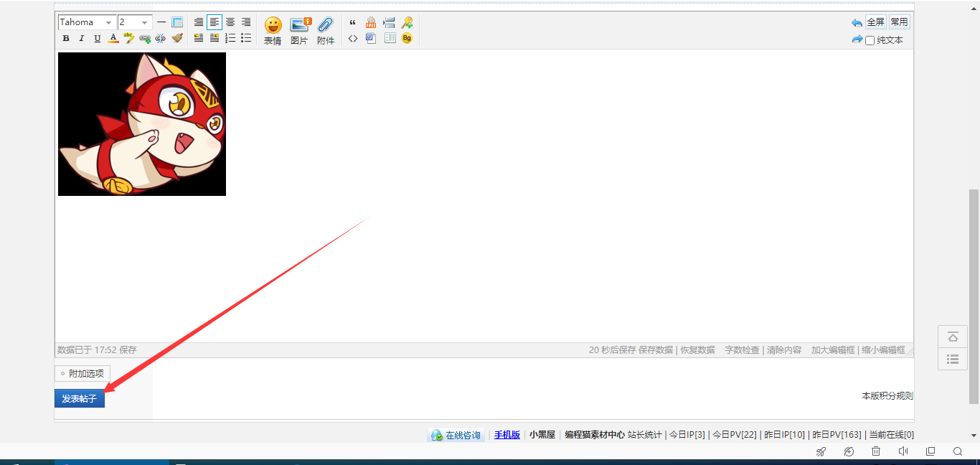The image size is (980, 465).
Task: Enable the 纯文本 plain text checkbox
Action: (x=870, y=41)
